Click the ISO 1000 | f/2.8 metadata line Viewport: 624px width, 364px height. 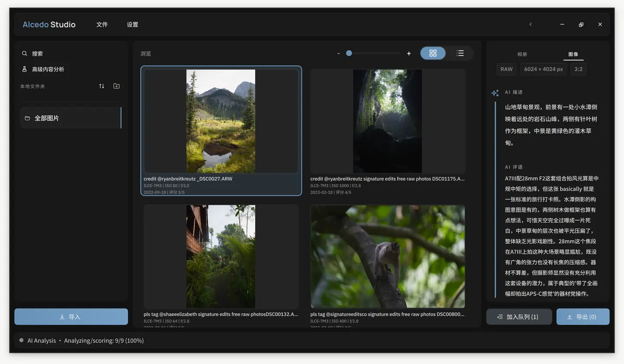point(335,185)
